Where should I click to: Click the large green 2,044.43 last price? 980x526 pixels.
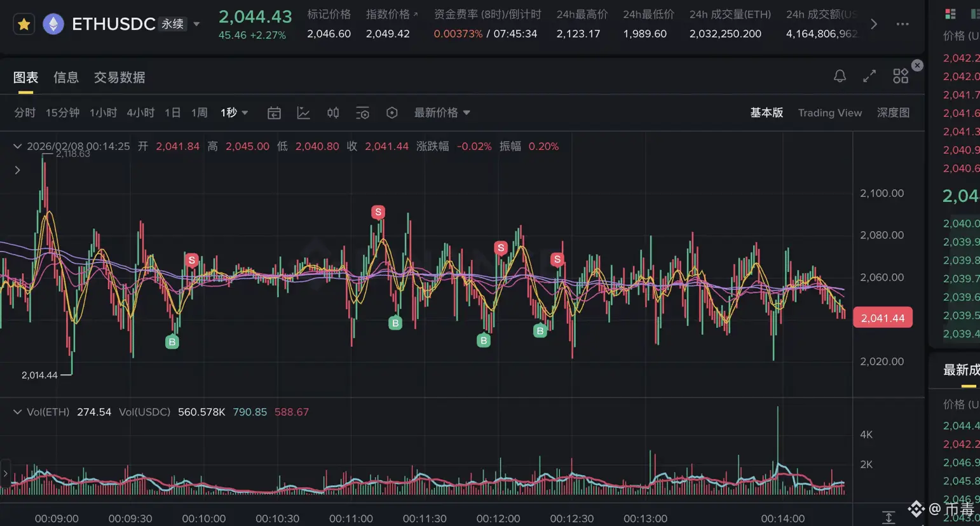(255, 17)
